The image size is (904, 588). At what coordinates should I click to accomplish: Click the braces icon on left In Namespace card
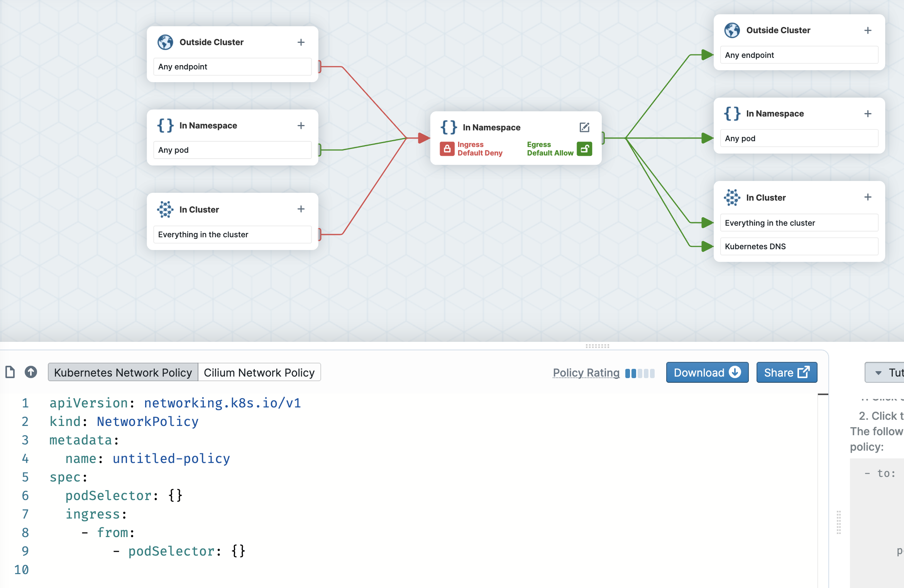pos(165,125)
